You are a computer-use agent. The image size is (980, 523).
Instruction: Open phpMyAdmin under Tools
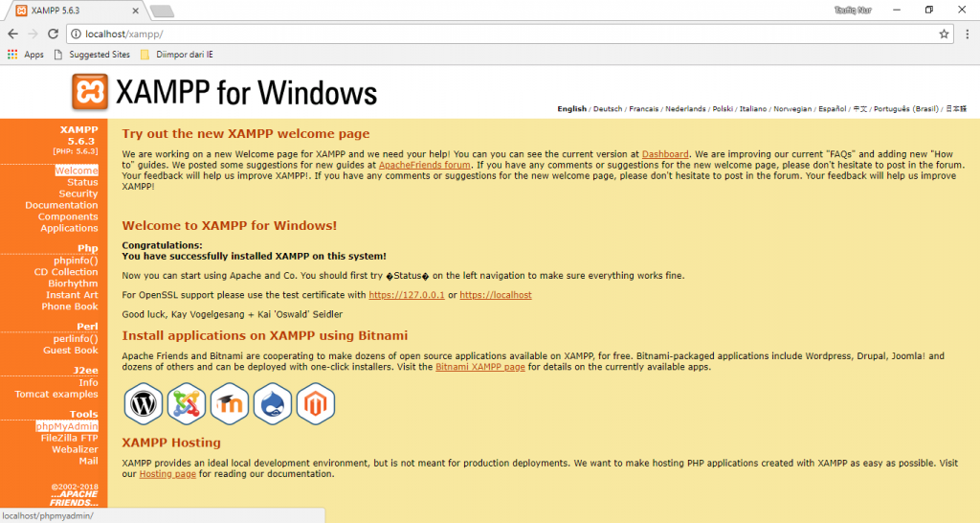(x=67, y=426)
